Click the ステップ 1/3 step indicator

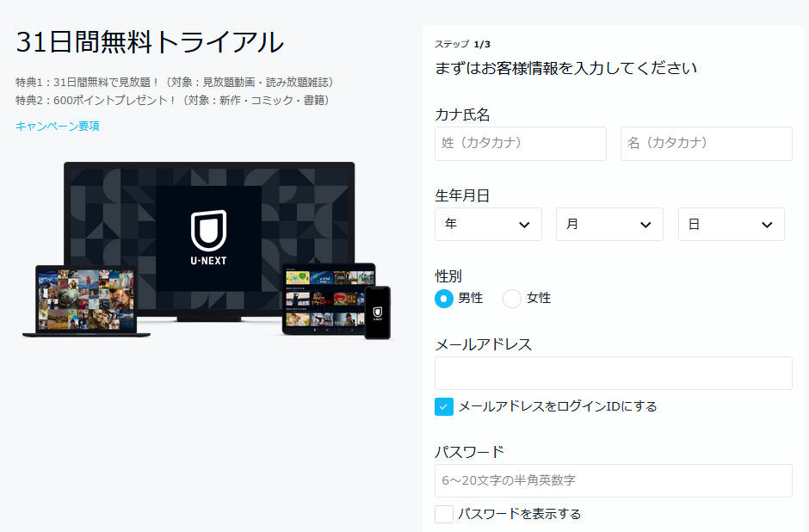click(x=462, y=45)
